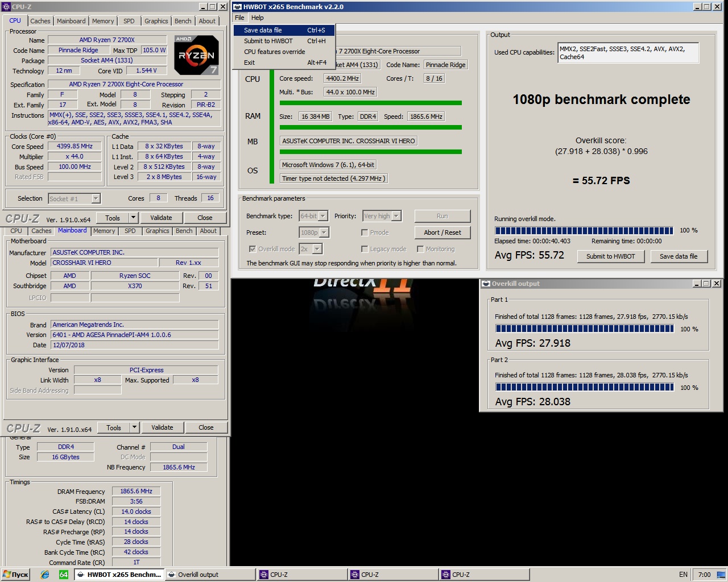Click the Max TDP 105.0 W field
Image resolution: width=728 pixels, height=582 pixels.
pyautogui.click(x=154, y=50)
